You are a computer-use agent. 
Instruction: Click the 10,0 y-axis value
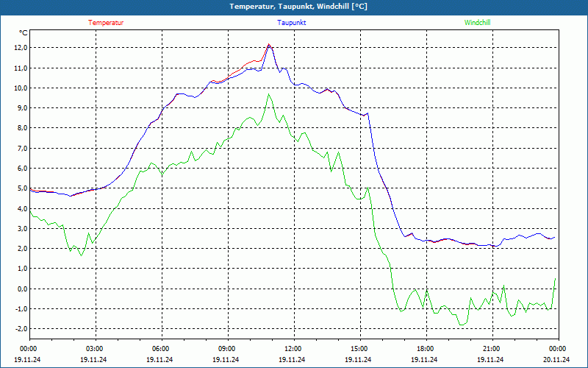click(x=21, y=88)
